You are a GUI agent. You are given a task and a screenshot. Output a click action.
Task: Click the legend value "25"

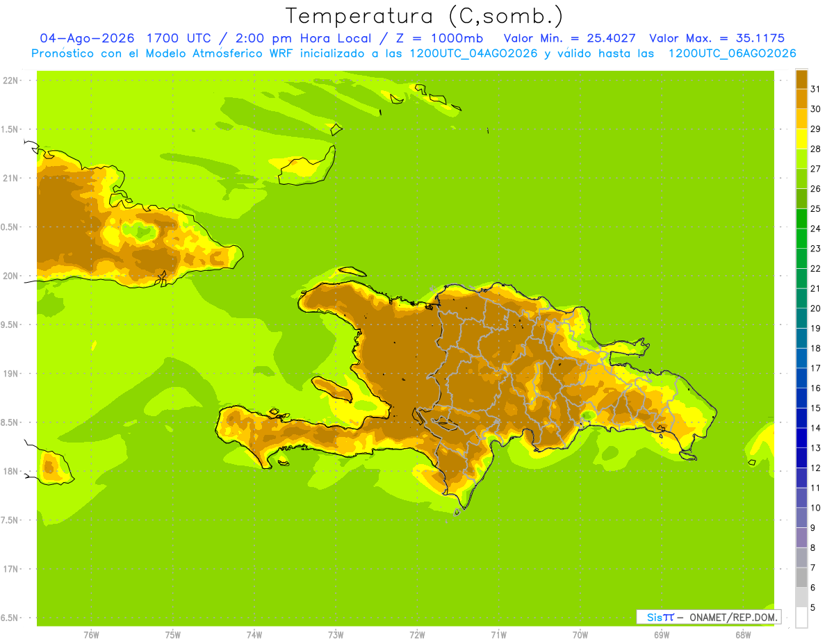pos(815,208)
